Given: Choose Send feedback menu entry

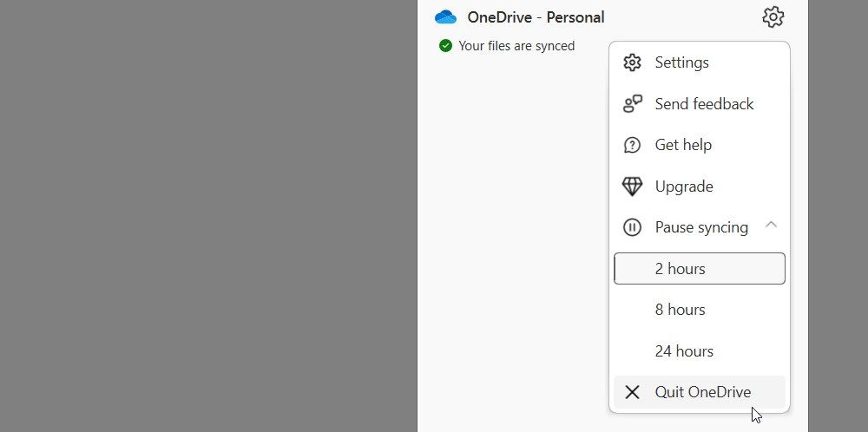Looking at the screenshot, I should (x=704, y=104).
